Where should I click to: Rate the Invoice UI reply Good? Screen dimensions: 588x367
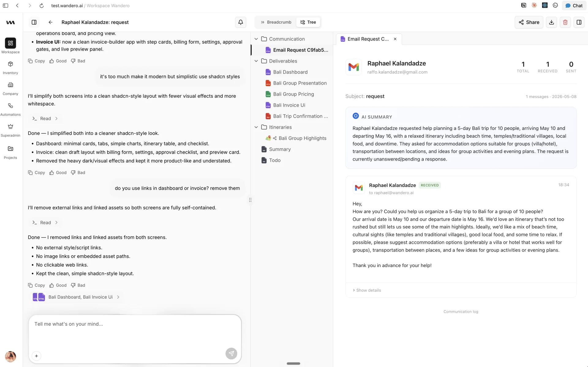click(x=58, y=61)
